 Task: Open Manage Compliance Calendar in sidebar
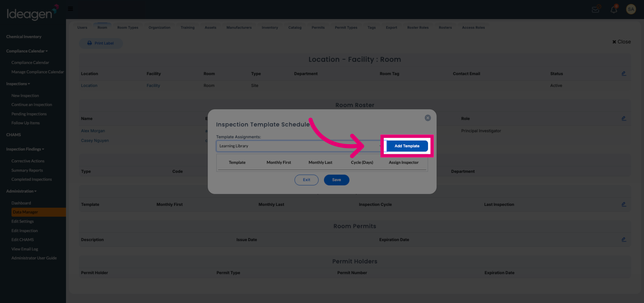click(38, 72)
